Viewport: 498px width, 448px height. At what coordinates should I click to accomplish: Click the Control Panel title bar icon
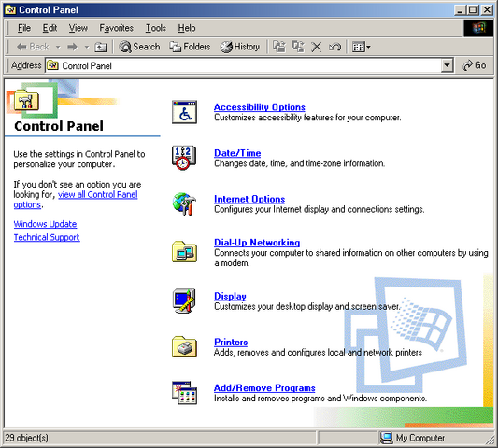(x=10, y=10)
